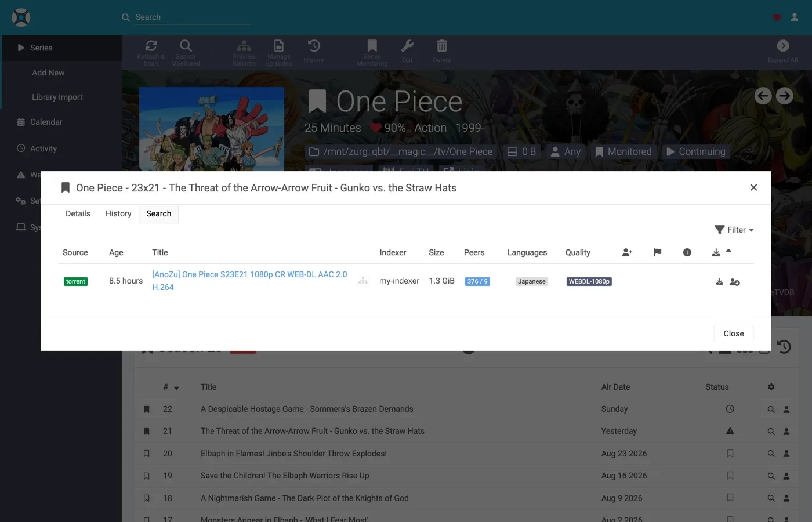Toggle monitoring for episode 20
This screenshot has height=522, width=812.
(x=146, y=454)
